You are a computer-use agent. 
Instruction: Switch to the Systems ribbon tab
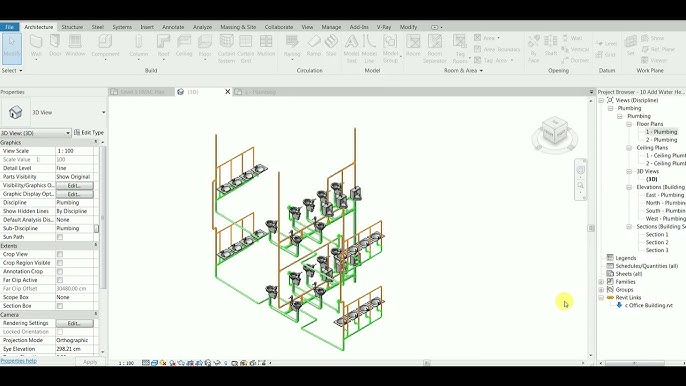click(122, 27)
